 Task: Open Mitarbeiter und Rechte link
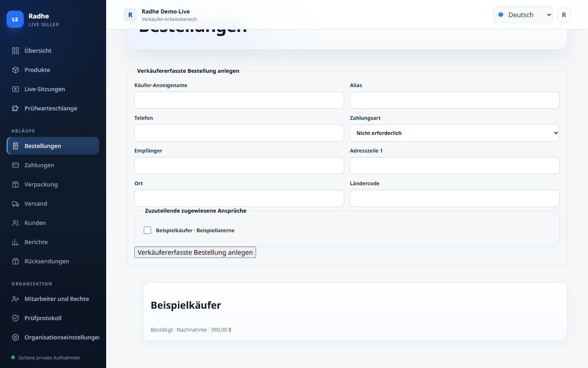(53, 299)
